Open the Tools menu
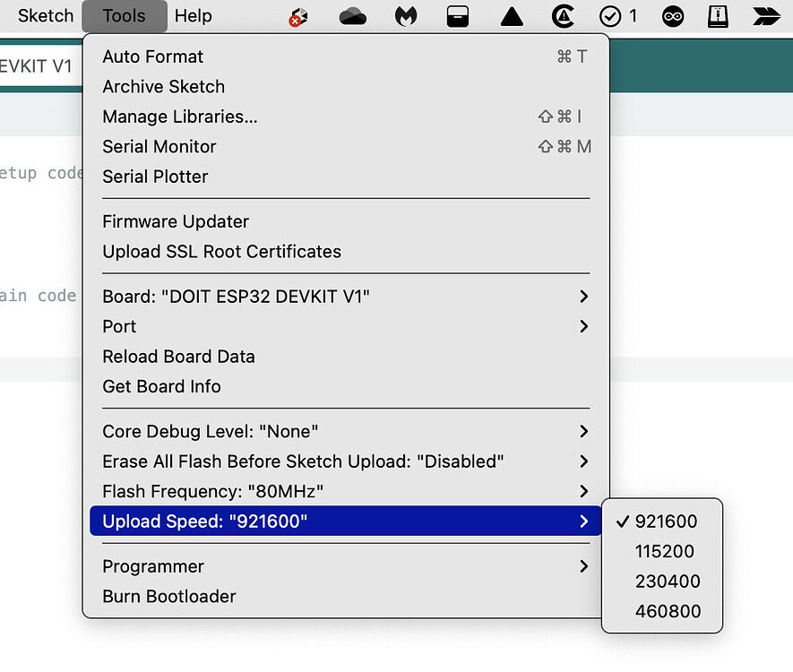This screenshot has width=793, height=672. (124, 15)
